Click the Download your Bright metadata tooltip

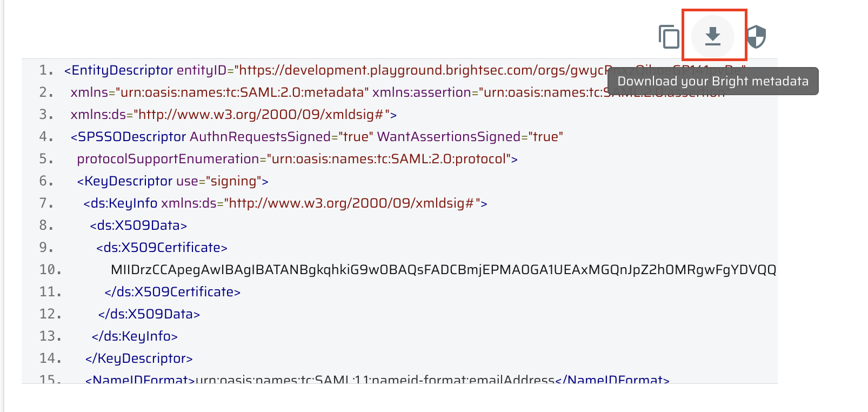point(713,81)
